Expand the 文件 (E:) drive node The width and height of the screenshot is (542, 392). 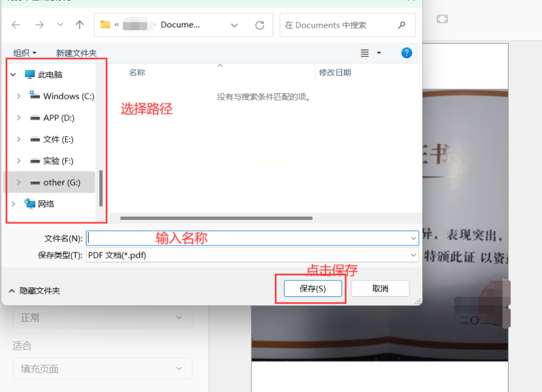[19, 139]
